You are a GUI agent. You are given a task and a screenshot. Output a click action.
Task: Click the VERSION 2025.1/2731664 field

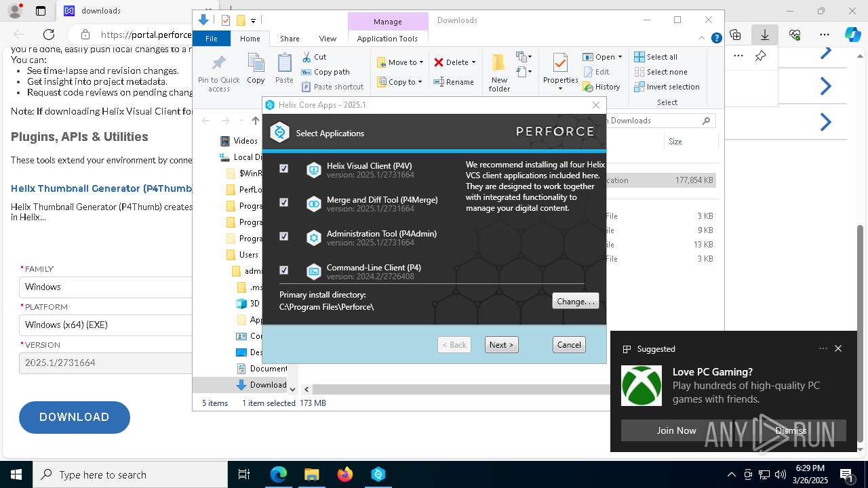(x=106, y=363)
